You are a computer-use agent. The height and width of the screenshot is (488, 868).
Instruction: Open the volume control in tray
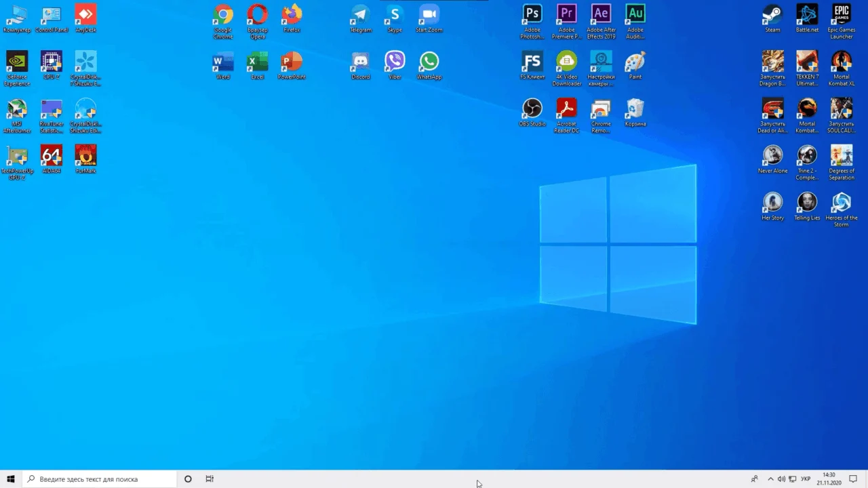(x=781, y=479)
